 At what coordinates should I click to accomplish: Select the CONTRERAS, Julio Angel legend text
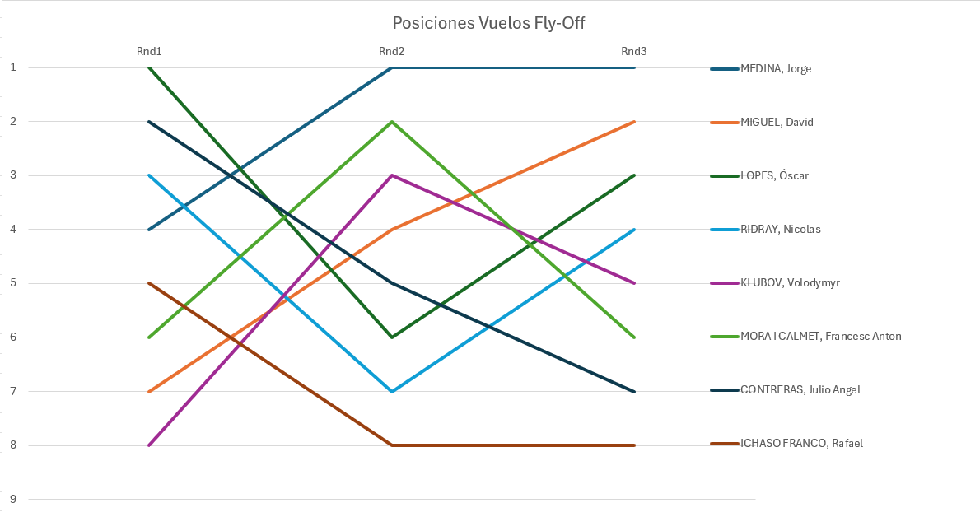(x=800, y=389)
